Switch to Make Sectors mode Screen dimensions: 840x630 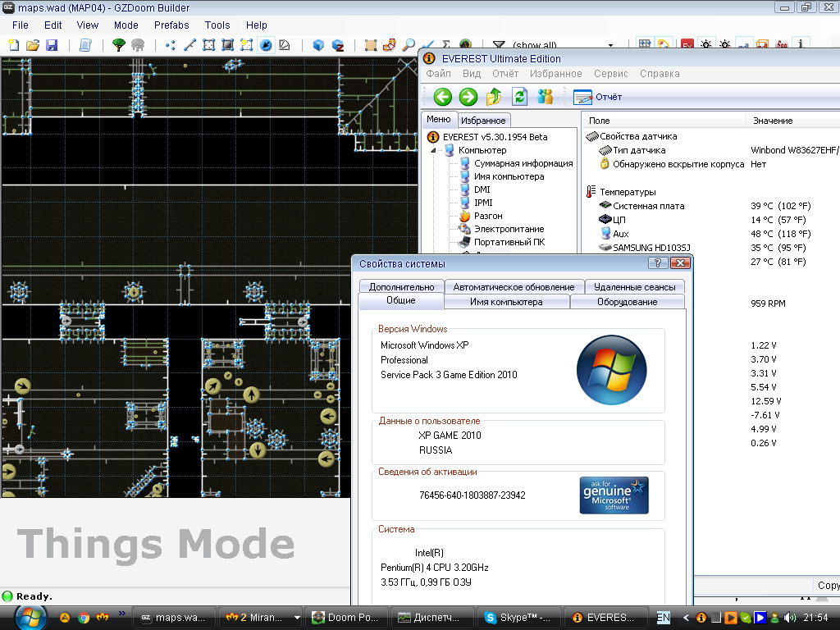(x=246, y=45)
